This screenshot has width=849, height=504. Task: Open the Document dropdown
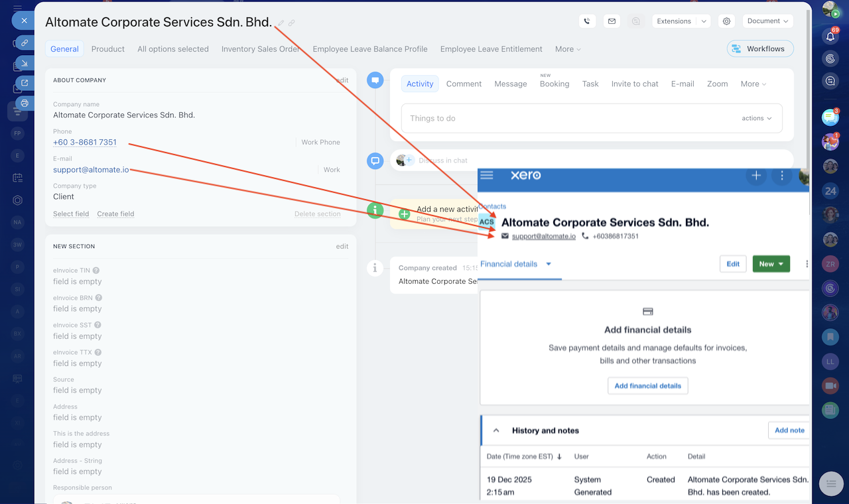pos(767,21)
